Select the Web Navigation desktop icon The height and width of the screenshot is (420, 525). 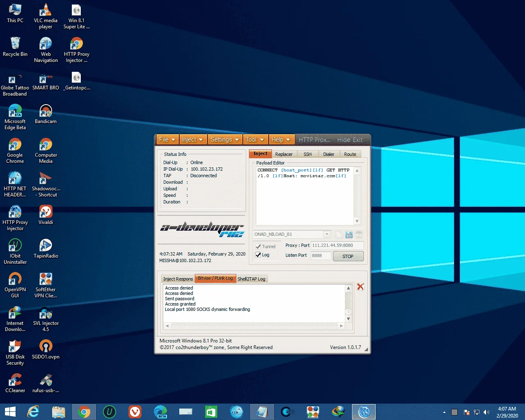tap(46, 50)
